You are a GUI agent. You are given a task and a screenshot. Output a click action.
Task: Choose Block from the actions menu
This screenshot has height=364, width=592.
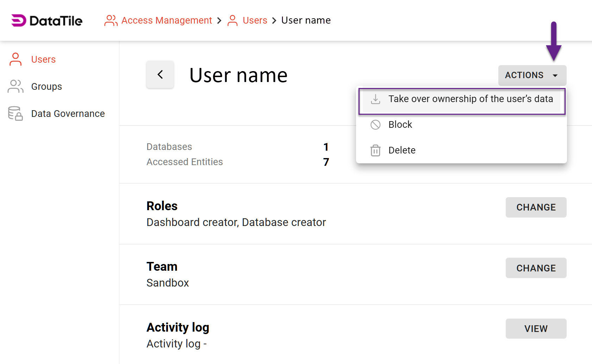coord(400,125)
